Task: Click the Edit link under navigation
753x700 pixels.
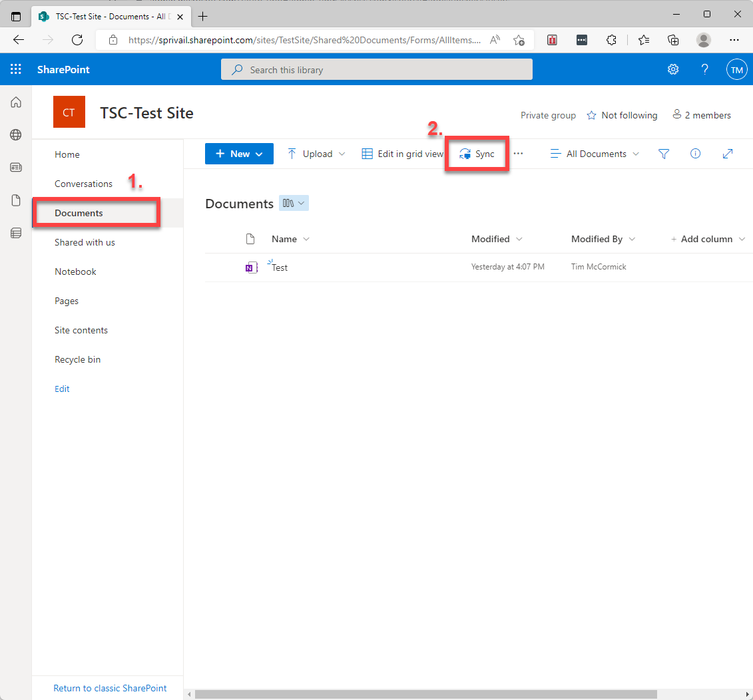Action: pos(62,389)
